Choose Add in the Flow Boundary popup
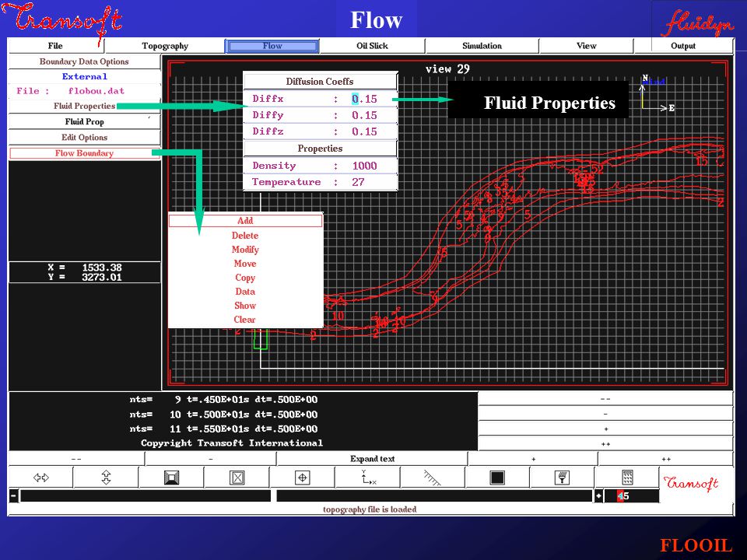The width and height of the screenshot is (747, 560). [245, 220]
